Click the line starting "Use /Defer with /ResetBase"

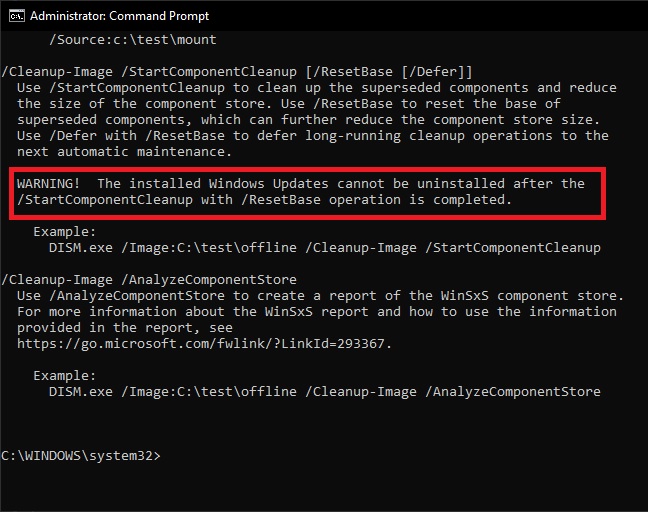(x=312, y=135)
